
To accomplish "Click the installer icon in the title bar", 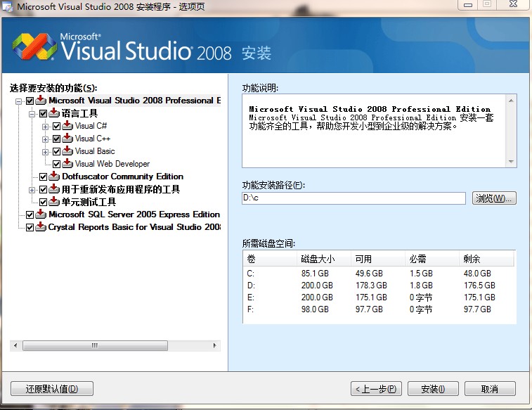I will [7, 7].
